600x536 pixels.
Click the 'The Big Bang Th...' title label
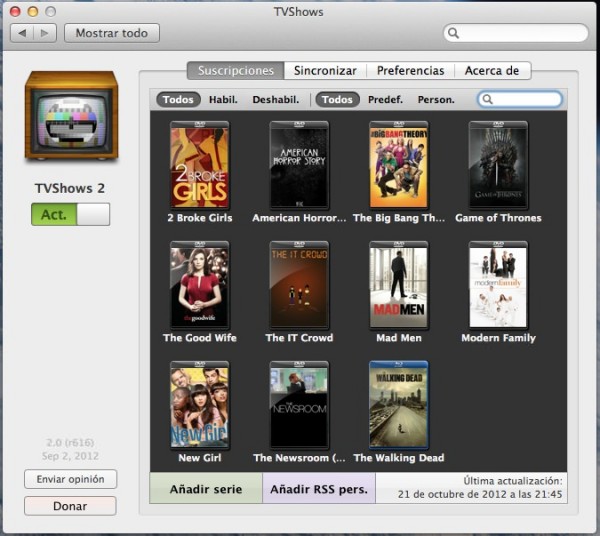(x=399, y=218)
